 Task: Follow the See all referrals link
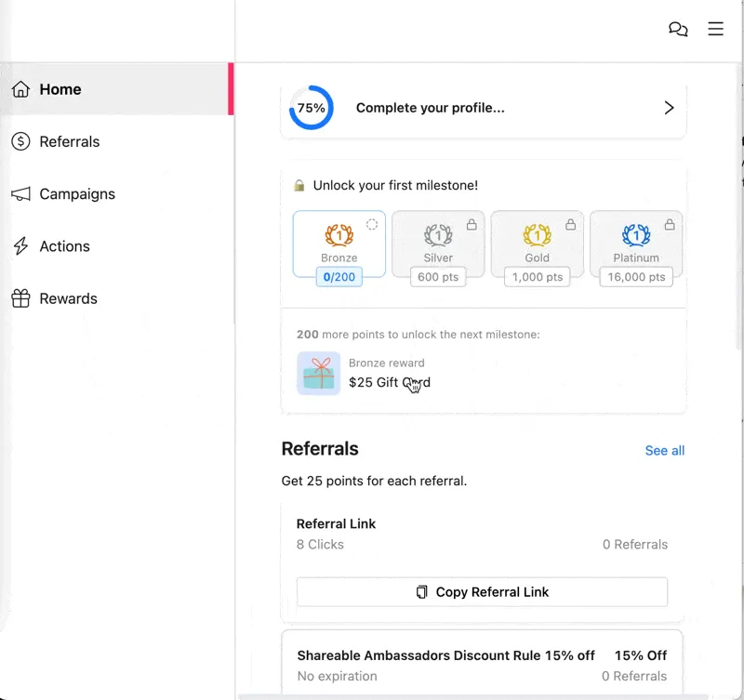(x=665, y=451)
